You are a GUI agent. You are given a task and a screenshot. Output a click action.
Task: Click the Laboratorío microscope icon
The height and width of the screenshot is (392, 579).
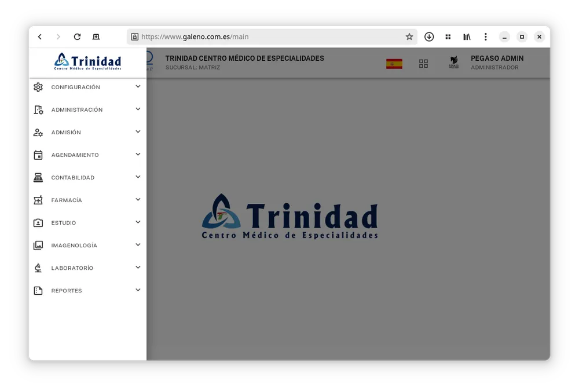[x=38, y=268]
